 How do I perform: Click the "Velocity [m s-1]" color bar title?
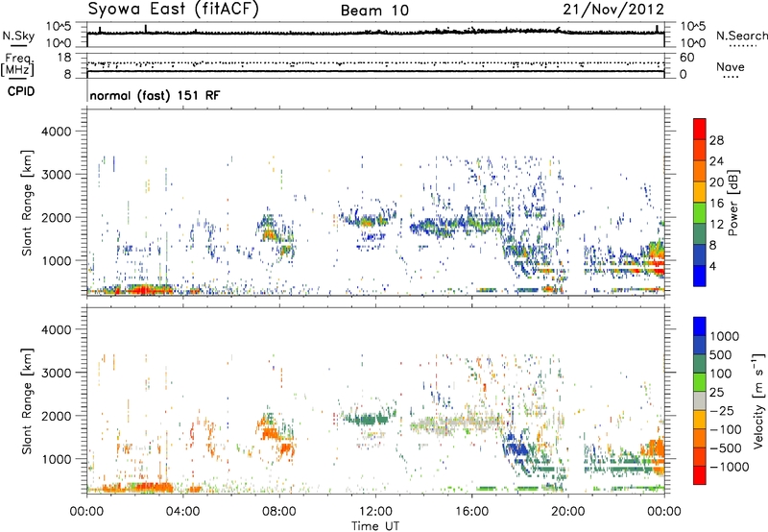coord(758,400)
